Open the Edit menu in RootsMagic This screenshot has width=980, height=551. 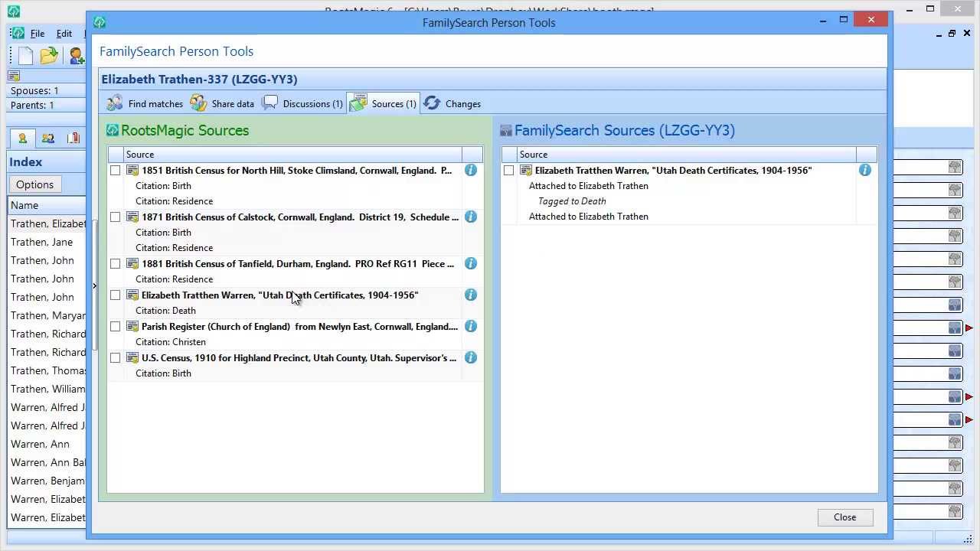click(x=64, y=34)
